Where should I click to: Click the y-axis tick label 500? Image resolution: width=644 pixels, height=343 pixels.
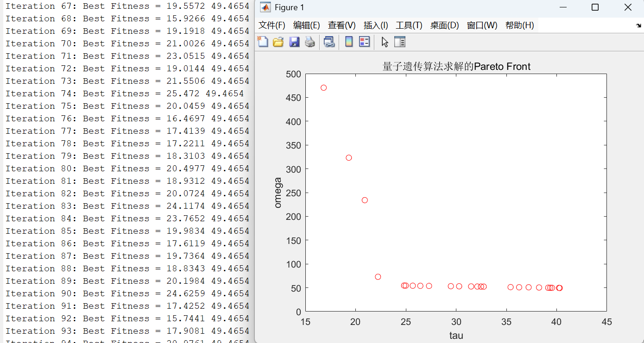coord(294,74)
